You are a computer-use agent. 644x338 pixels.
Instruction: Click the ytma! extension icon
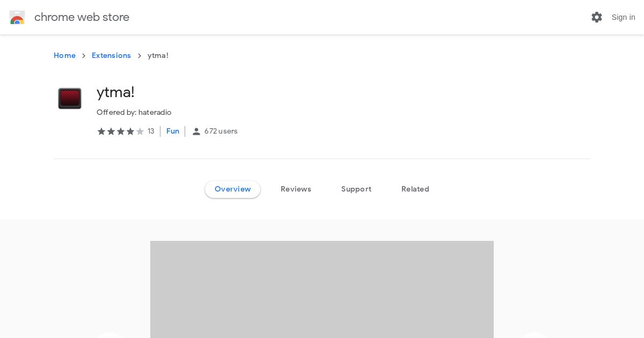pyautogui.click(x=70, y=99)
